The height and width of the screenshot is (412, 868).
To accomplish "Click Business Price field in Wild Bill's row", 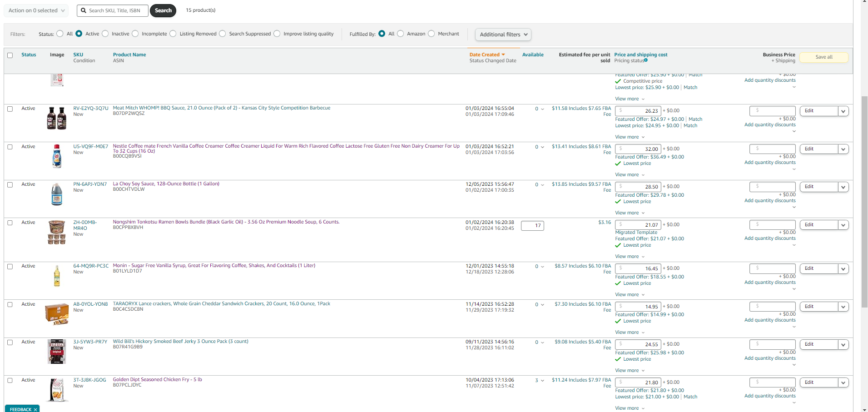I will [773, 344].
